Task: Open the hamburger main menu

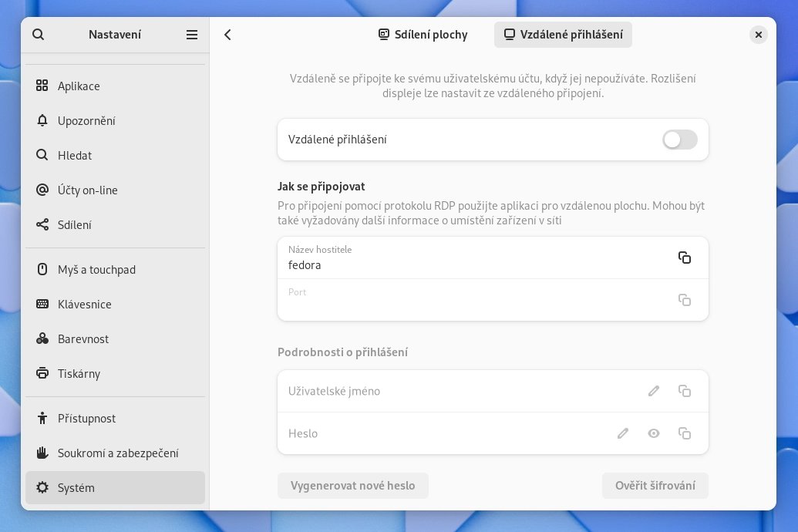Action: [192, 35]
